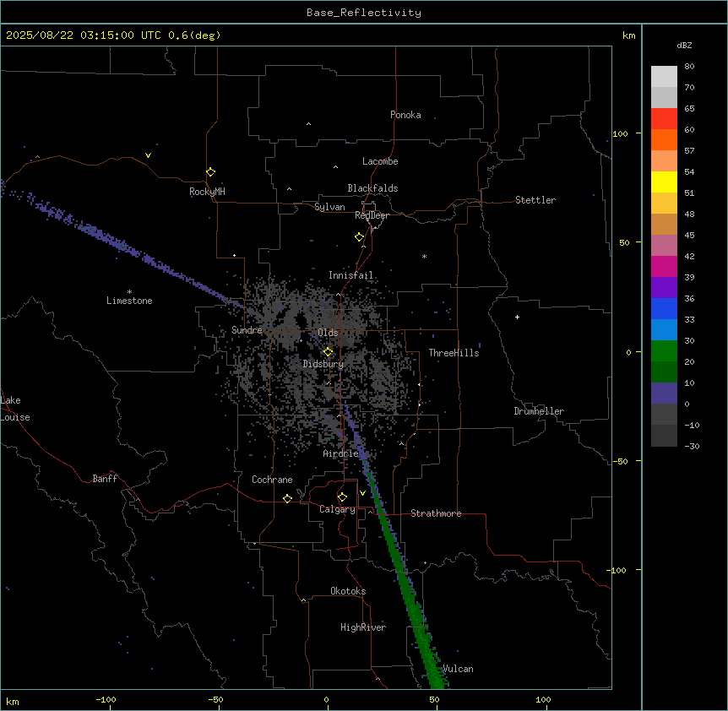Click the caret marker below Okotoks label
Image resolution: width=728 pixels, height=711 pixels.
click(304, 600)
